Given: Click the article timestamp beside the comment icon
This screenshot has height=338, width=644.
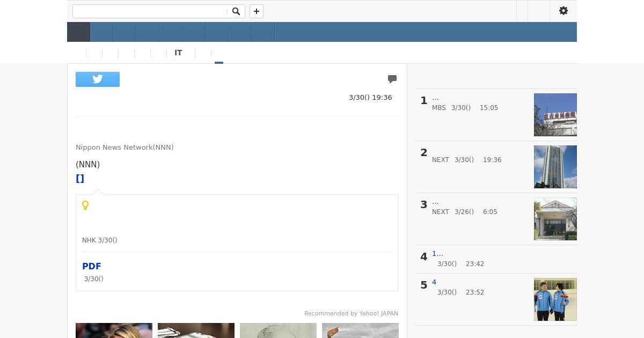Looking at the screenshot, I should 370,98.
